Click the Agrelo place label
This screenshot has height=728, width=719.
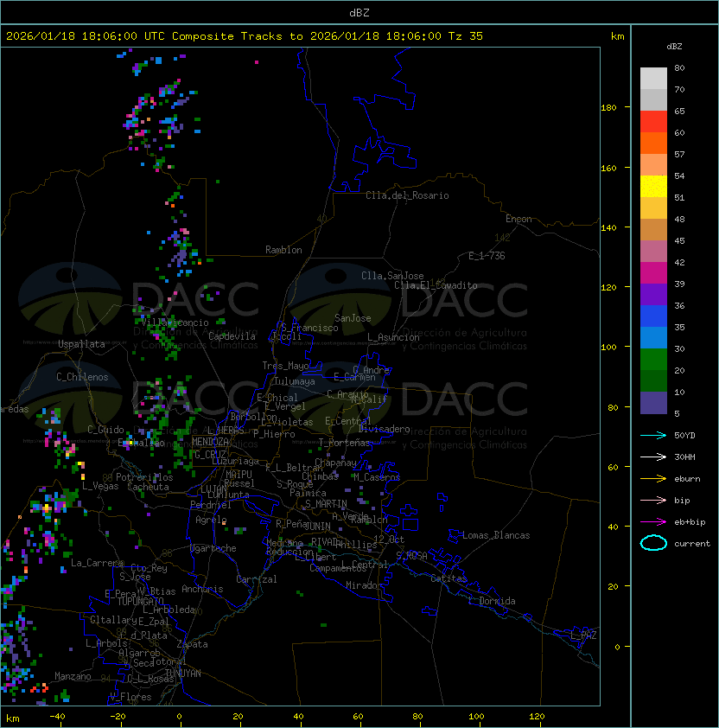pyautogui.click(x=211, y=520)
